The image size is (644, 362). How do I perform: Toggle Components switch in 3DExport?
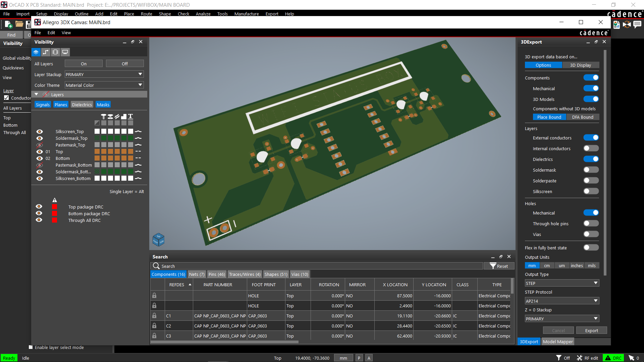(591, 78)
